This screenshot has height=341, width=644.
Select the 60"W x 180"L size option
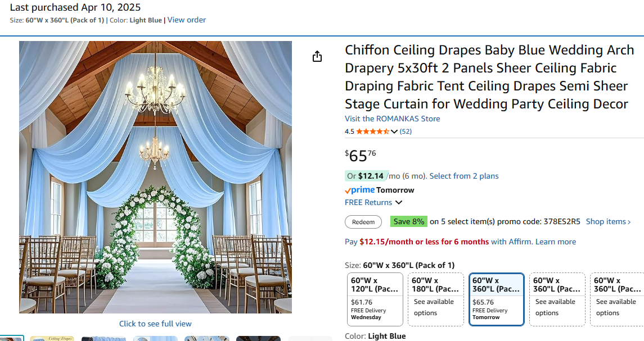[x=436, y=299]
